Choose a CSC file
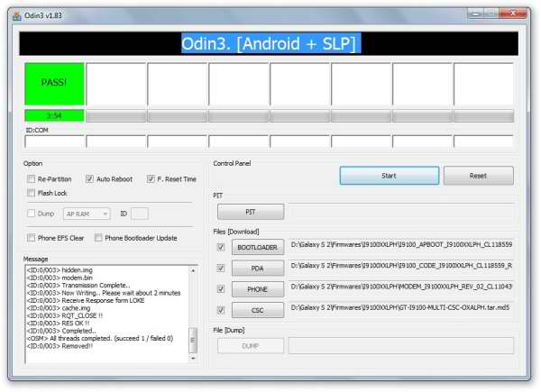Viewport: 541px width, 392px height. (258, 310)
